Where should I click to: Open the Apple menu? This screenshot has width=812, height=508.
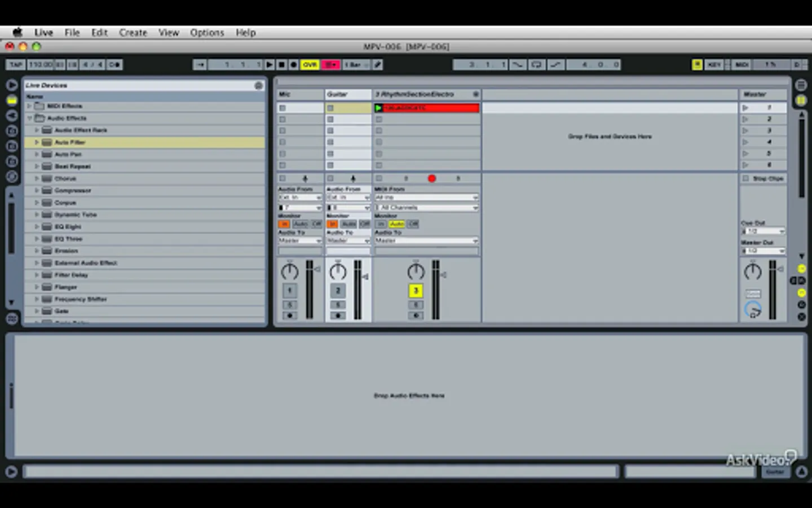pyautogui.click(x=17, y=33)
